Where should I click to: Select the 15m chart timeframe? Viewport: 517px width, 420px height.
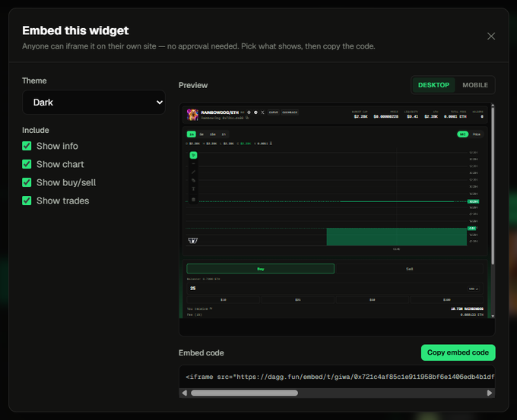(x=213, y=134)
